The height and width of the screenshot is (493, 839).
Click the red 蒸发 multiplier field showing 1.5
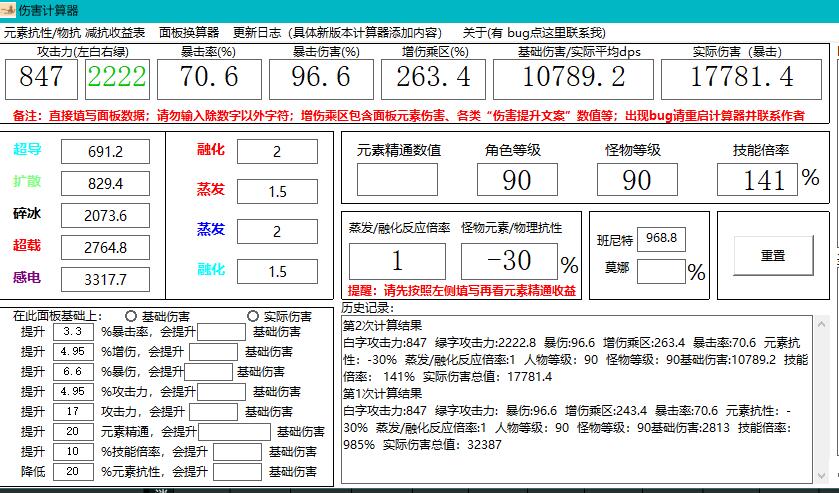pos(277,191)
